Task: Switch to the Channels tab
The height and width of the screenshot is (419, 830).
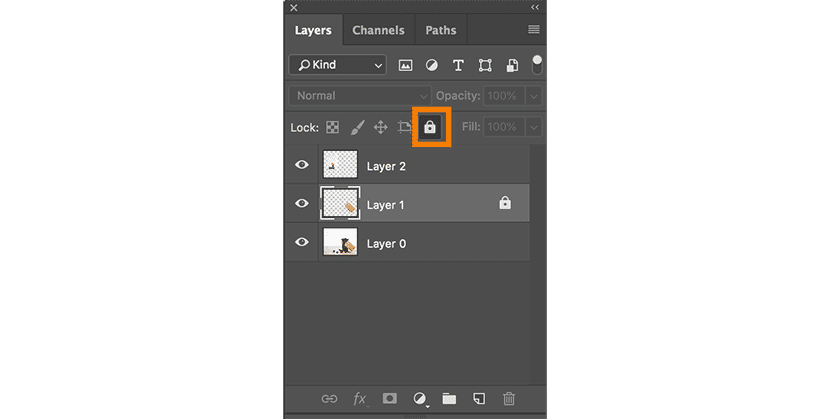Action: [x=378, y=30]
